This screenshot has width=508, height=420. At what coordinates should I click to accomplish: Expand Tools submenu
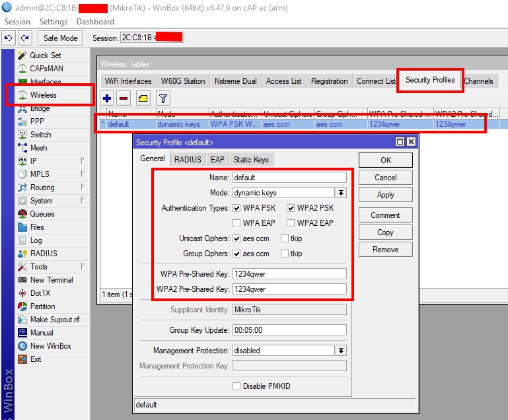click(83, 267)
